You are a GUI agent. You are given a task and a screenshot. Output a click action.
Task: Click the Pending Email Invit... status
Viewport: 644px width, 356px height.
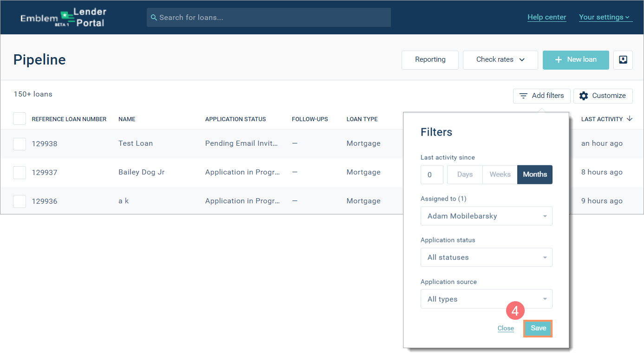tap(241, 143)
